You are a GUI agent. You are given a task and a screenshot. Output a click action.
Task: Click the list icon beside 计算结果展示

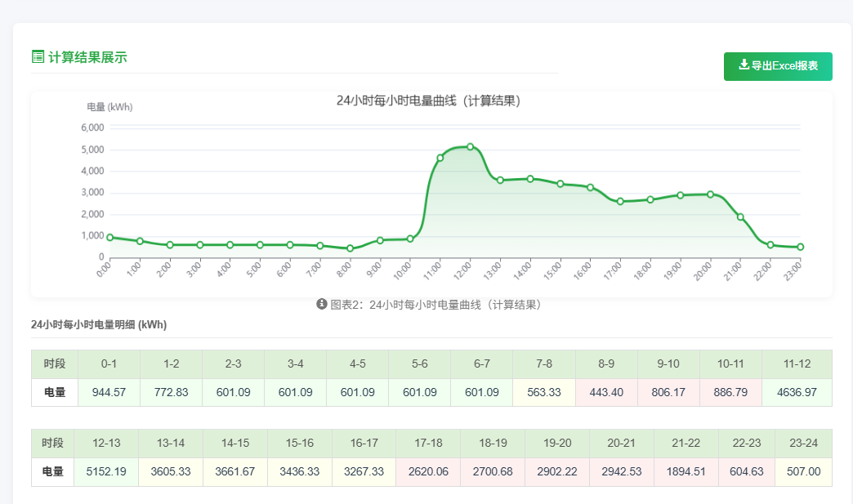(38, 56)
